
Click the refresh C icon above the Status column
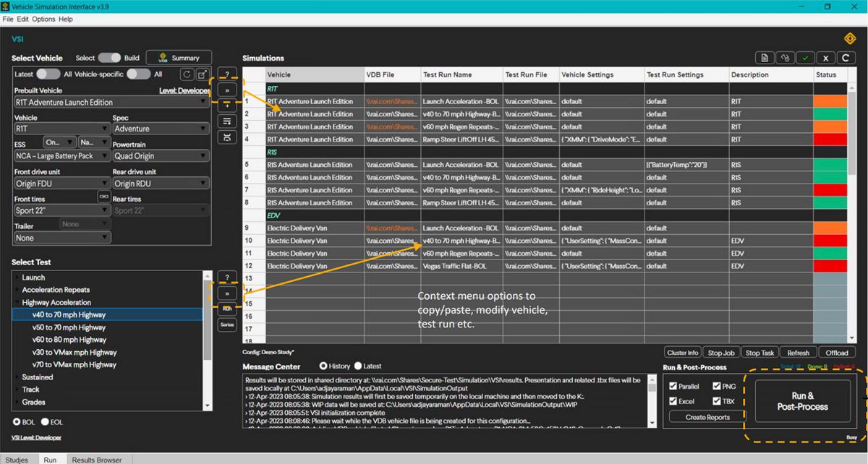(x=846, y=57)
